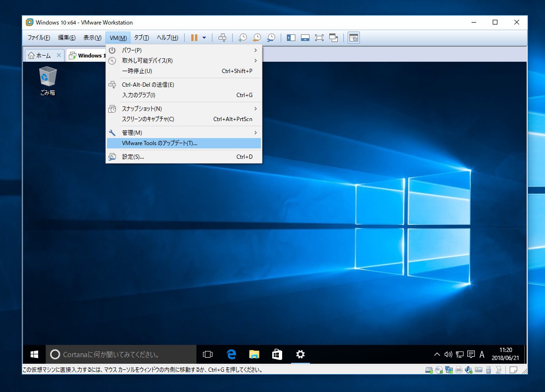Screen dimensions: 545x392
Task: Enter full screen mode from toolbar
Action: (x=319, y=38)
